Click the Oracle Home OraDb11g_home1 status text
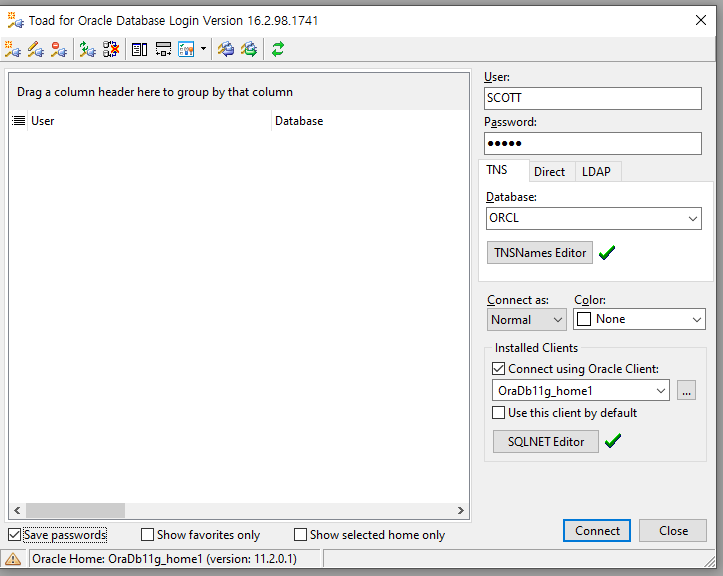This screenshot has height=576, width=723. click(165, 559)
